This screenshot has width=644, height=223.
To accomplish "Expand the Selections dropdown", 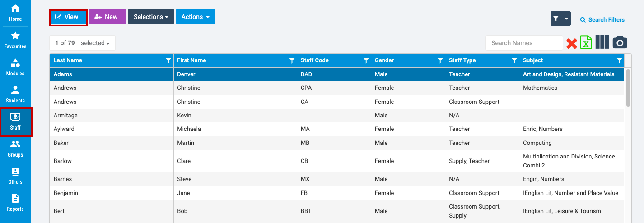I will (151, 17).
